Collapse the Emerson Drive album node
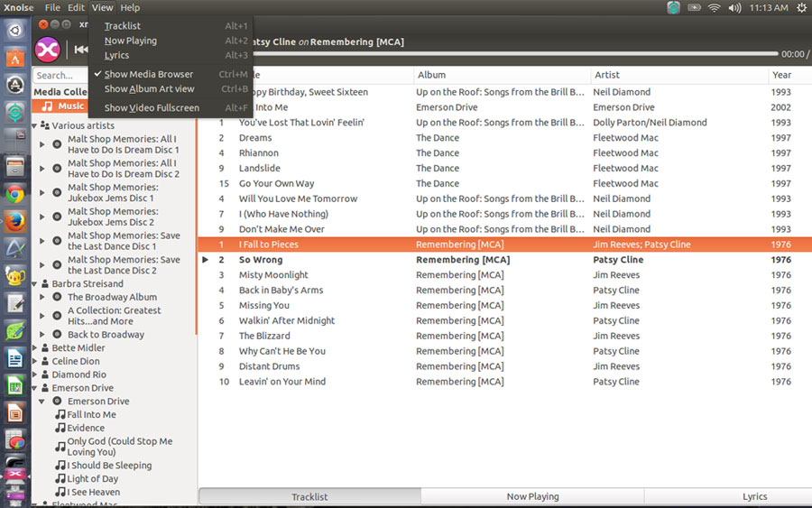812x508 pixels. click(x=42, y=402)
